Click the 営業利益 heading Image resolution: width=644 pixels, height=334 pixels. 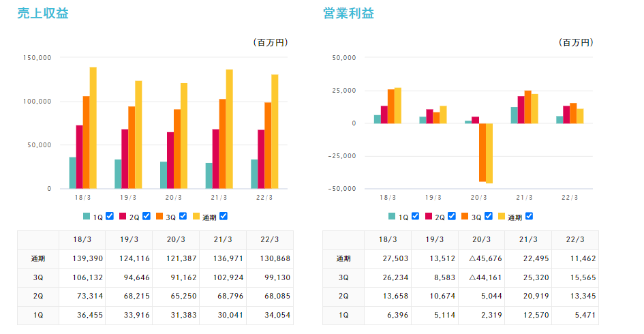348,14
